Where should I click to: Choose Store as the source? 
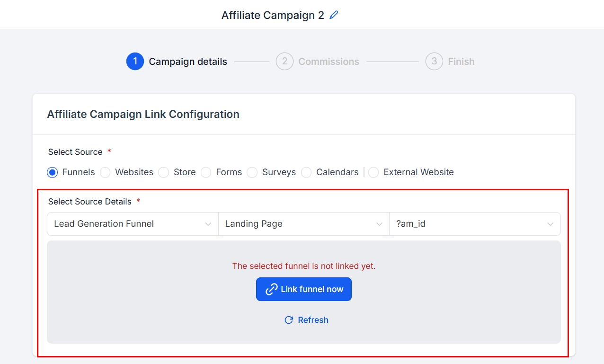click(x=164, y=172)
